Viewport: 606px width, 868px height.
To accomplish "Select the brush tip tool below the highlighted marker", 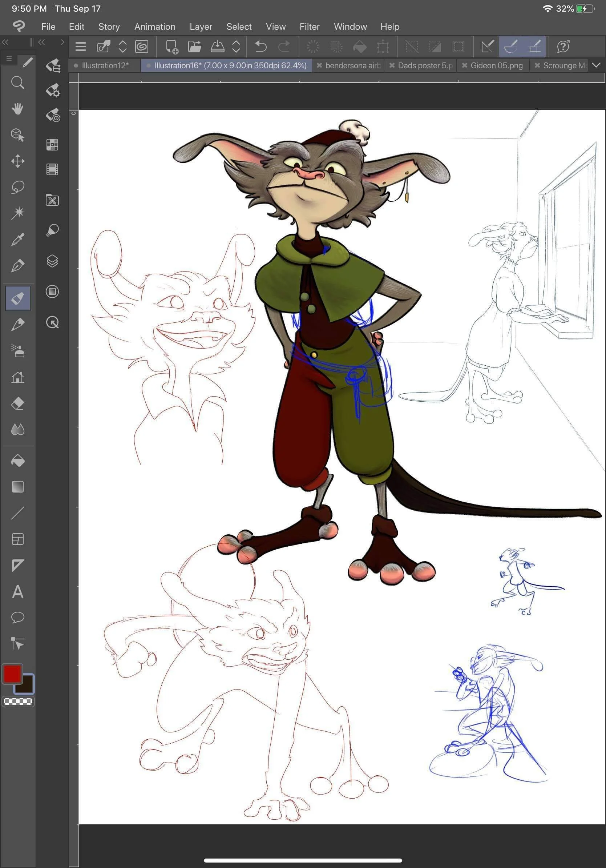I will [17, 324].
